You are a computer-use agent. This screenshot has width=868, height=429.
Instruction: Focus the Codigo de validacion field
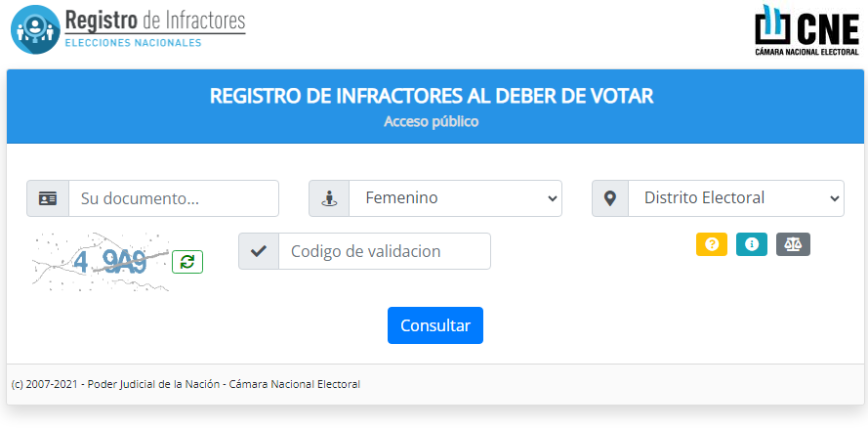(x=385, y=251)
